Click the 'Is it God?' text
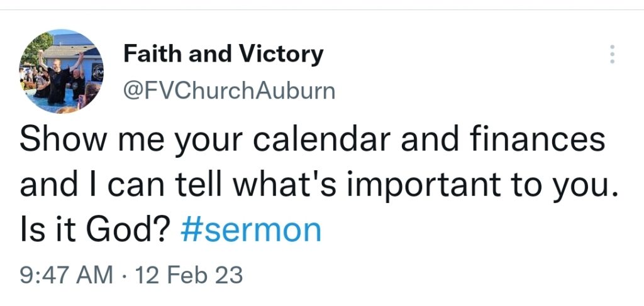Image resolution: width=644 pixels, height=306 pixels. click(95, 231)
